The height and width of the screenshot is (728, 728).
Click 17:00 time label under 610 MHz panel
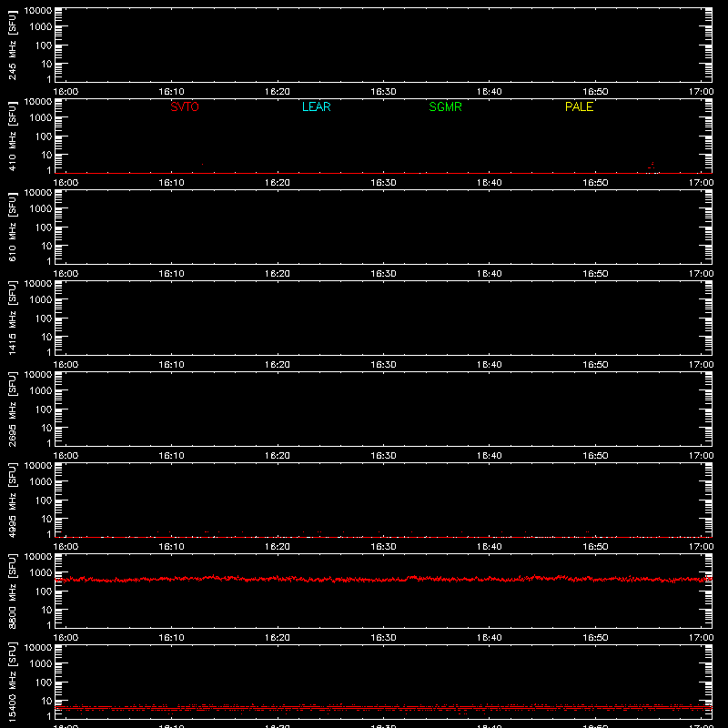[701, 274]
